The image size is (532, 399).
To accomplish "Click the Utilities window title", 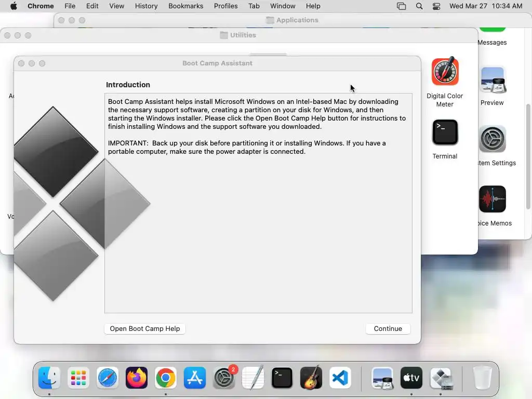I will pos(243,35).
